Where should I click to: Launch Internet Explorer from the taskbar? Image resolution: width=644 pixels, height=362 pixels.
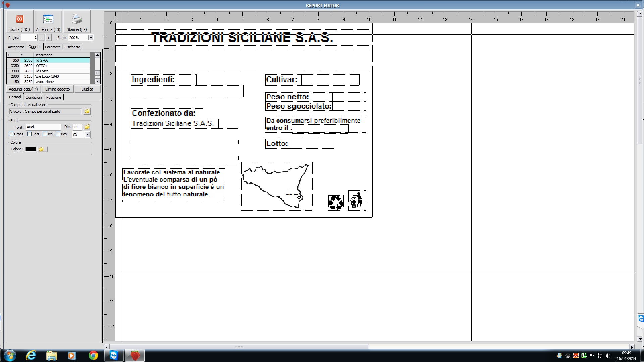click(x=31, y=355)
